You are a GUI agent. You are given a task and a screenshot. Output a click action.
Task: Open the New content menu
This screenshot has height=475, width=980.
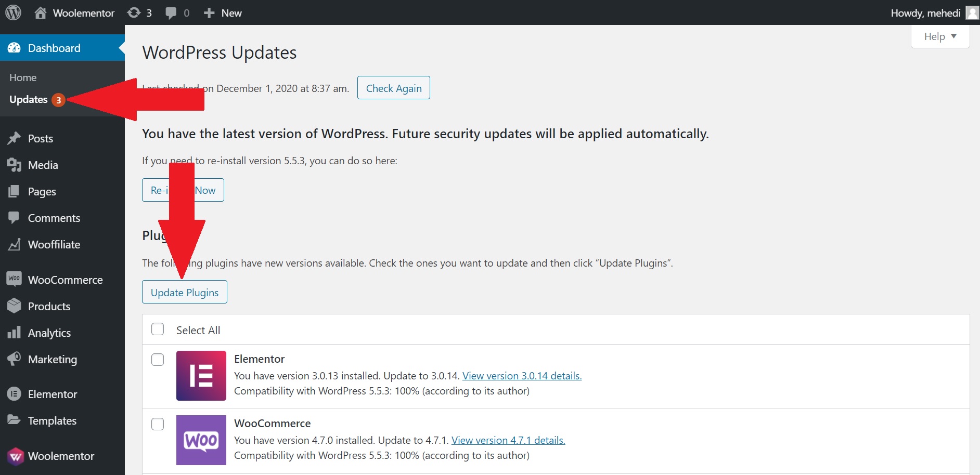pyautogui.click(x=223, y=12)
